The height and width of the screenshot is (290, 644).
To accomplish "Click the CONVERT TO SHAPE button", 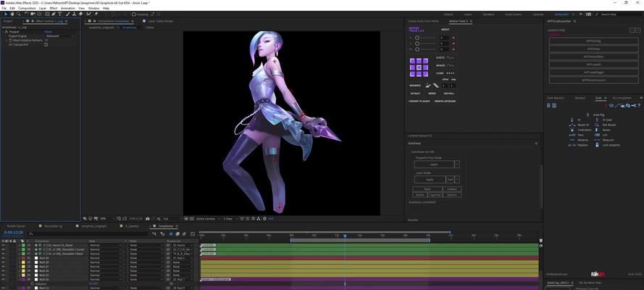I will pos(419,101).
